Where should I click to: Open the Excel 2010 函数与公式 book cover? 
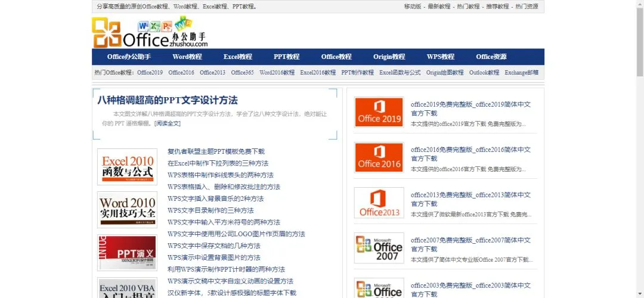pyautogui.click(x=128, y=167)
